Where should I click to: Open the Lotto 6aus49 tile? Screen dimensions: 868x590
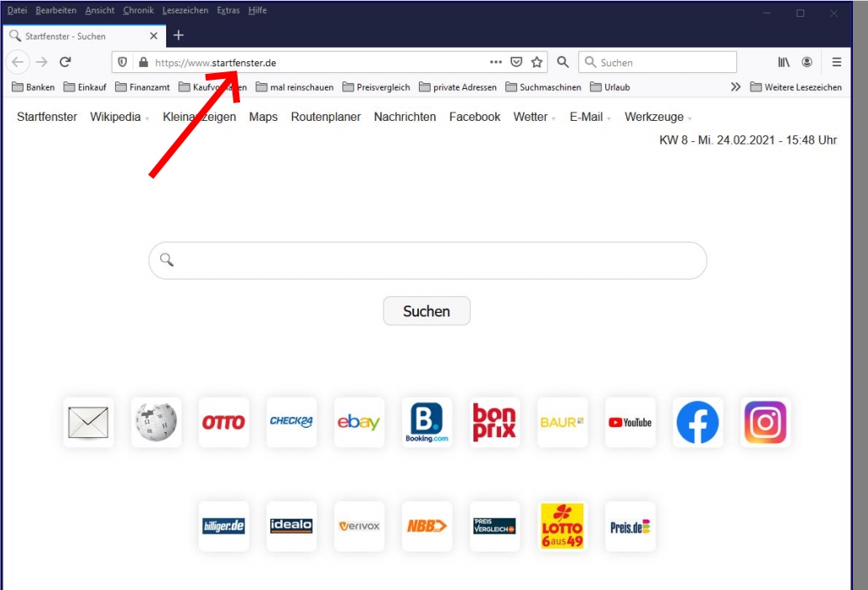click(x=562, y=526)
